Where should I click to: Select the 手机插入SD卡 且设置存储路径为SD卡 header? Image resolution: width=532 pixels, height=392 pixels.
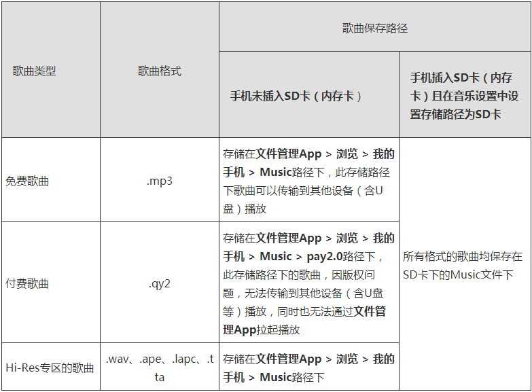465,94
